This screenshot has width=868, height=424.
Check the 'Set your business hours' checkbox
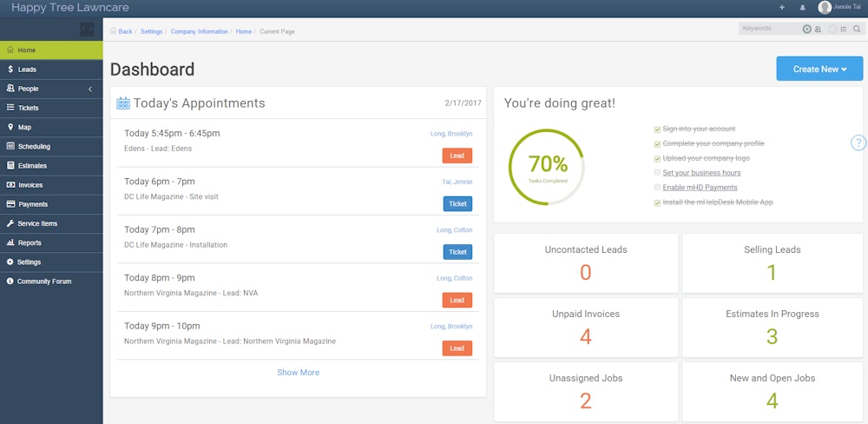657,173
